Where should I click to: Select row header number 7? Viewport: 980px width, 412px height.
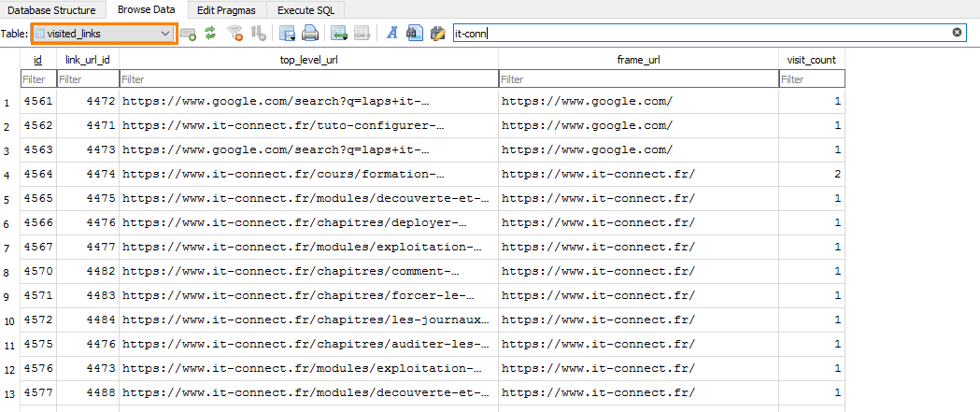point(10,248)
